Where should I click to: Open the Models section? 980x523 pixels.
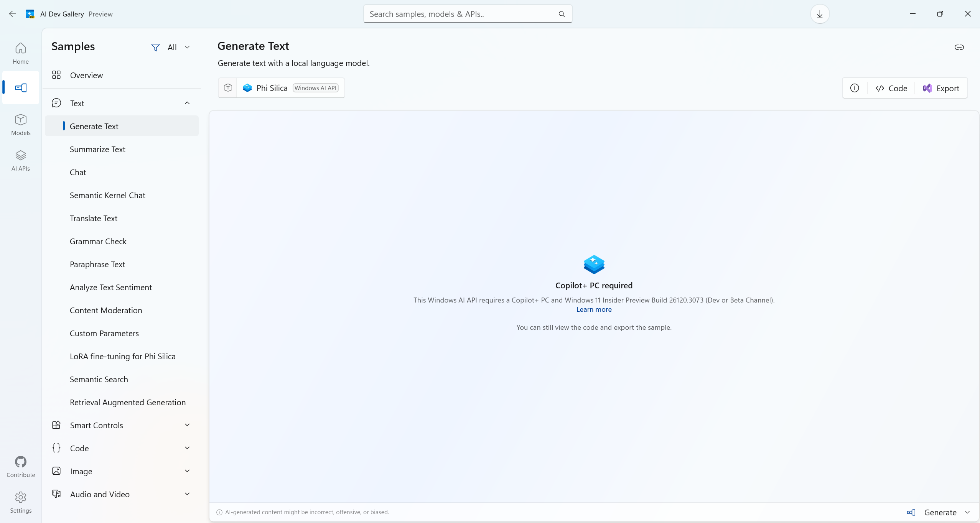tap(21, 125)
